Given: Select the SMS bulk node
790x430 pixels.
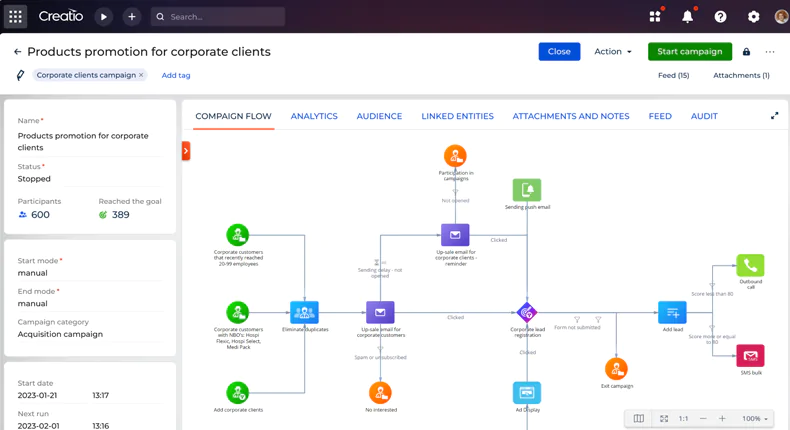Looking at the screenshot, I should pos(750,356).
